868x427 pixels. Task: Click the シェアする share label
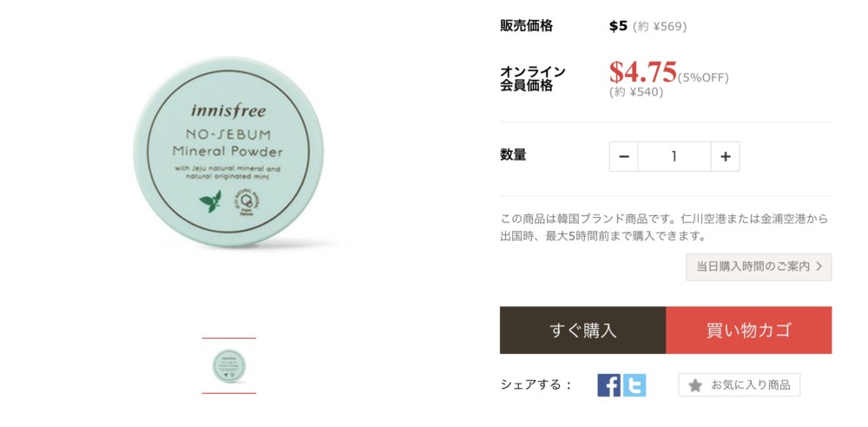point(536,385)
